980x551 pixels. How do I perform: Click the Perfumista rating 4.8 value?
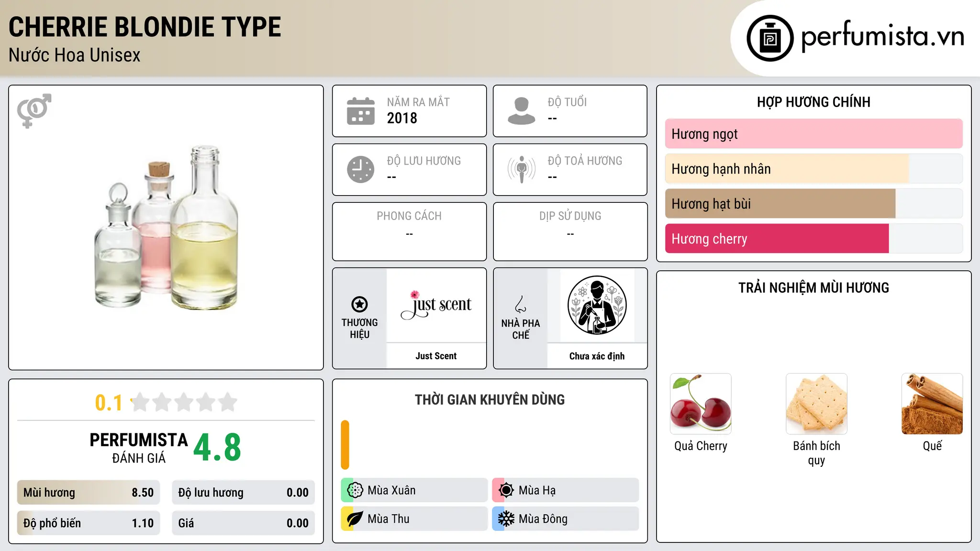[x=217, y=448]
